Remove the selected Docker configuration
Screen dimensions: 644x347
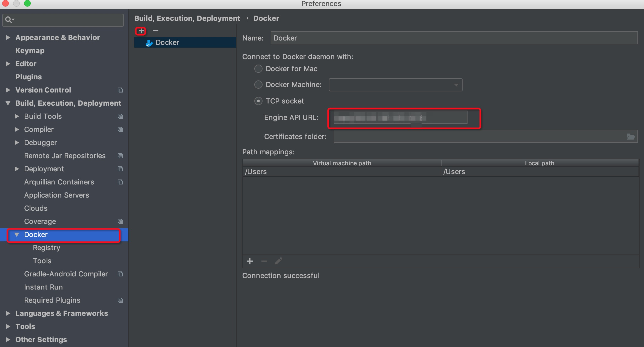[156, 31]
